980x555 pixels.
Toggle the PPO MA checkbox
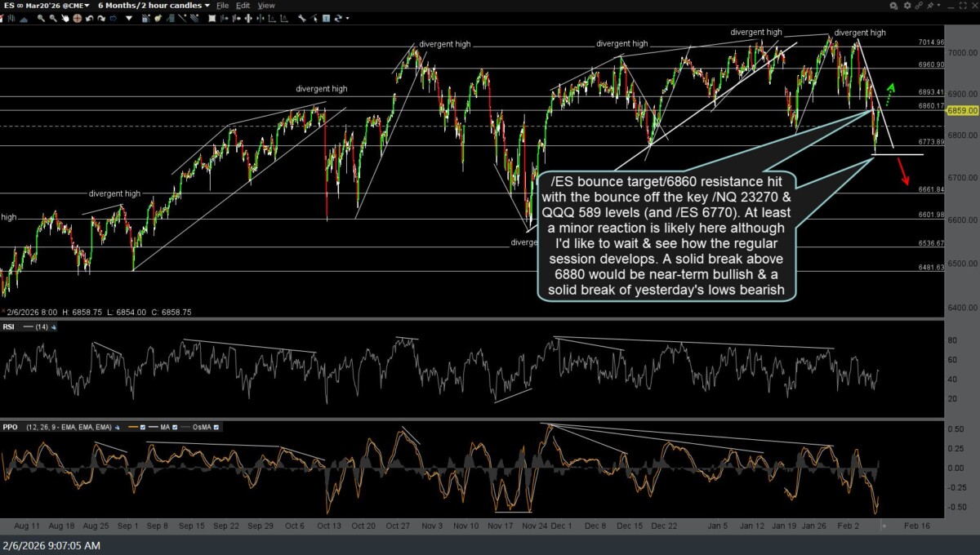click(x=176, y=427)
